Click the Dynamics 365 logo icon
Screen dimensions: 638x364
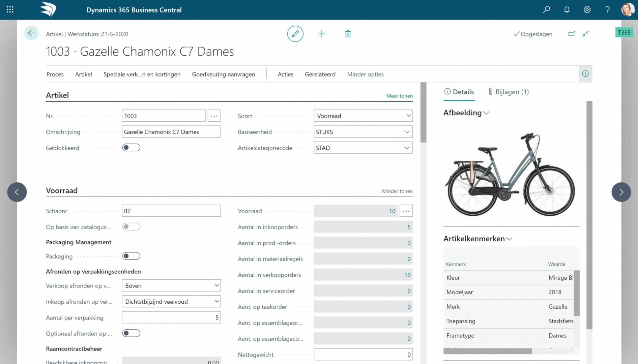[48, 9]
